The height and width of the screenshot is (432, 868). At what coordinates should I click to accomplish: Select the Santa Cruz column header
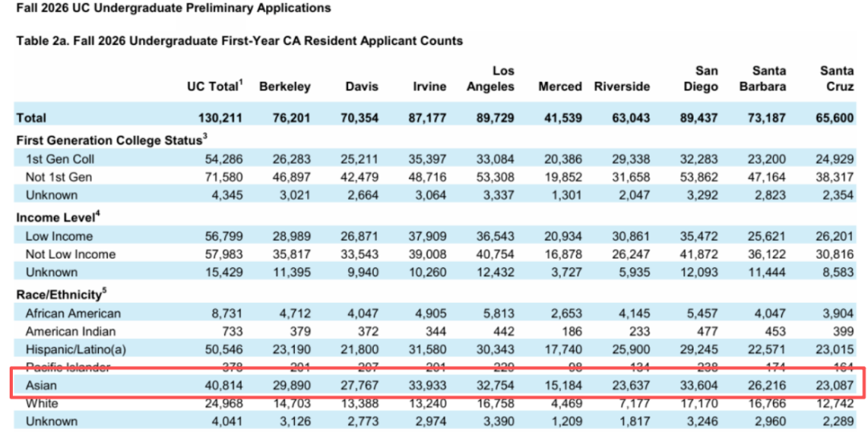coord(837,79)
